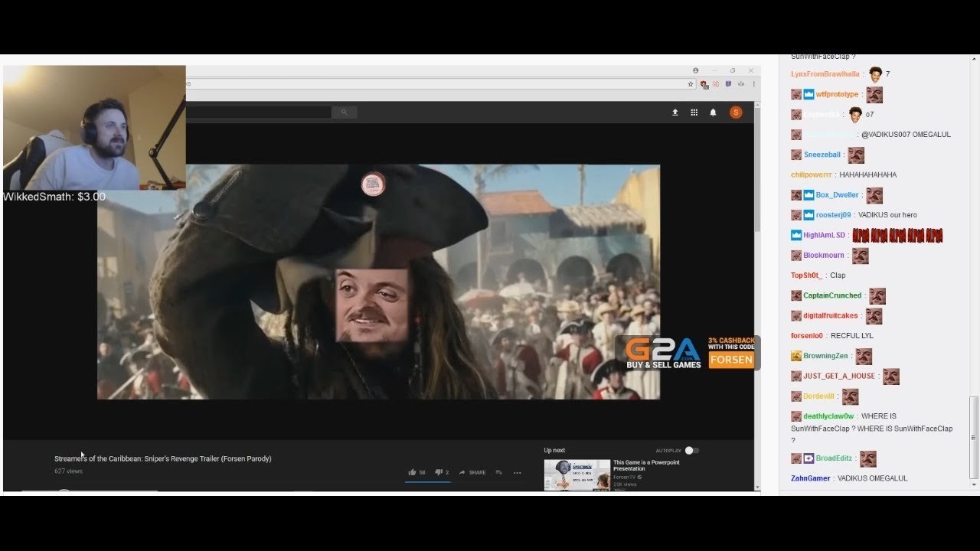
Task: Click the 'VADIKUS our hero' chat message
Action: (x=887, y=215)
